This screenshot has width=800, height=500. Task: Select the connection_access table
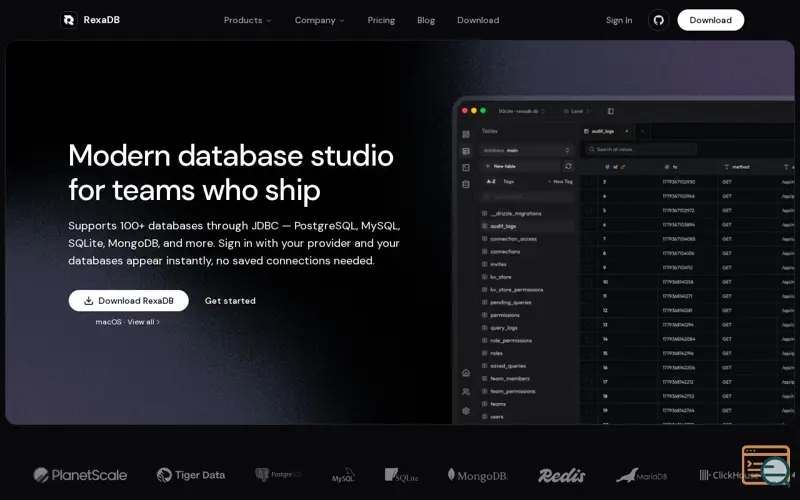click(513, 239)
